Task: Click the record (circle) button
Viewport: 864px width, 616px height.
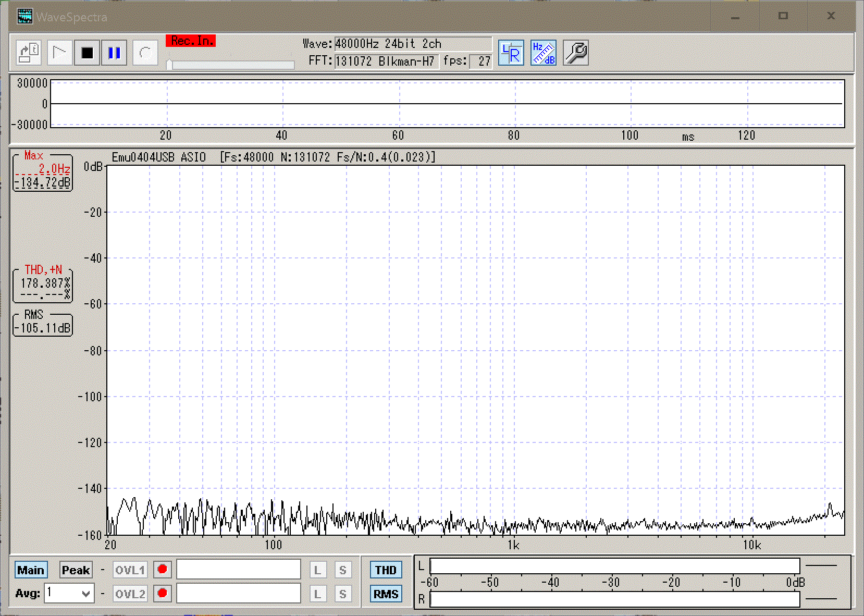Action: (145, 53)
